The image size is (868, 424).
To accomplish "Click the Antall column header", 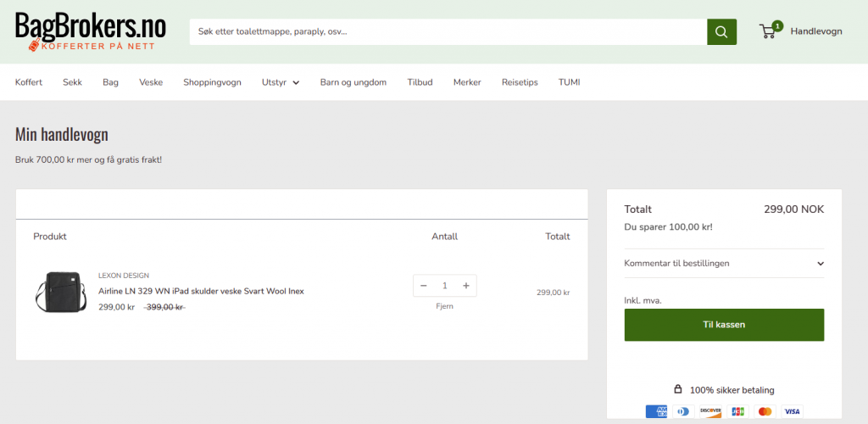I will (x=444, y=237).
